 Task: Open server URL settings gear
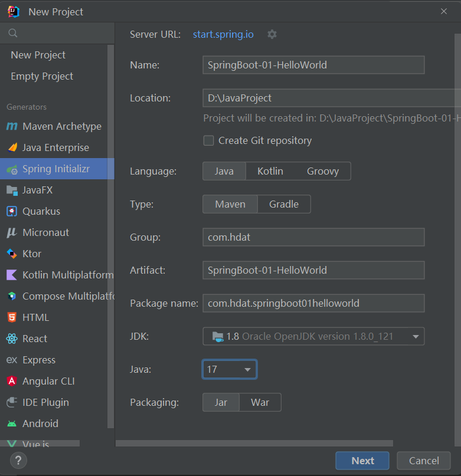[x=272, y=34]
